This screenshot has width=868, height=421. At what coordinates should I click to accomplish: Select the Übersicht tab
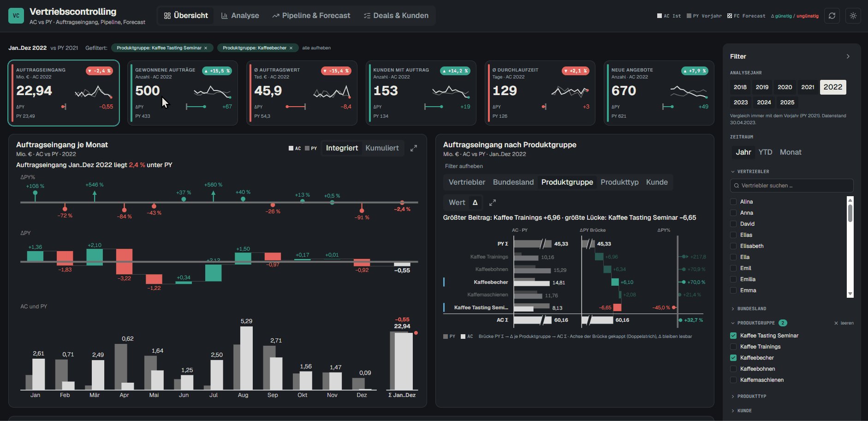[186, 16]
